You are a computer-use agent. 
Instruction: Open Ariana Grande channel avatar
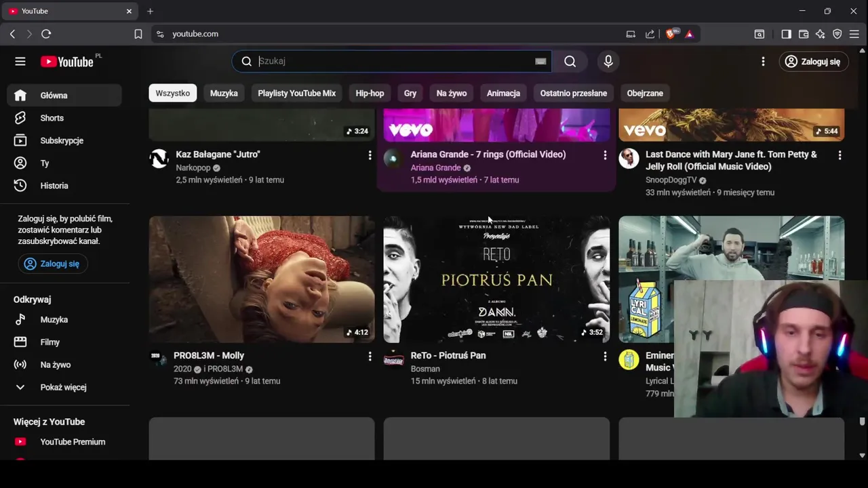(x=393, y=159)
